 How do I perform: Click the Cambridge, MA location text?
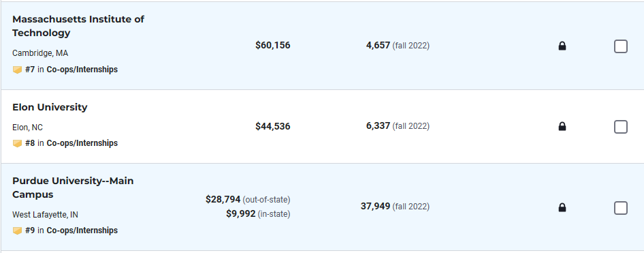[40, 53]
